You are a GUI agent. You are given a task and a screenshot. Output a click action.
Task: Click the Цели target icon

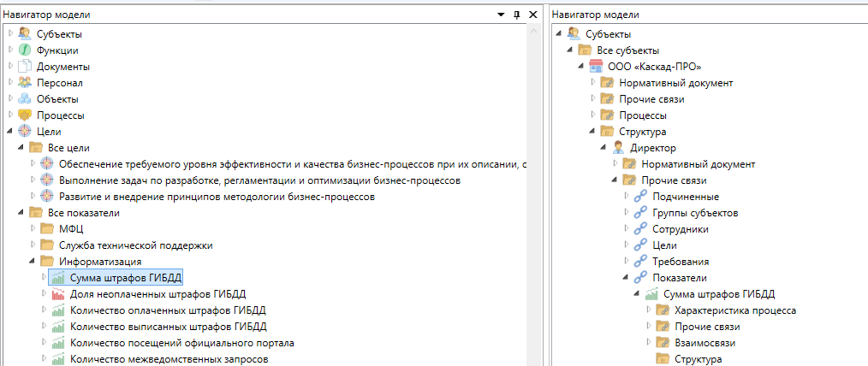[x=25, y=132]
